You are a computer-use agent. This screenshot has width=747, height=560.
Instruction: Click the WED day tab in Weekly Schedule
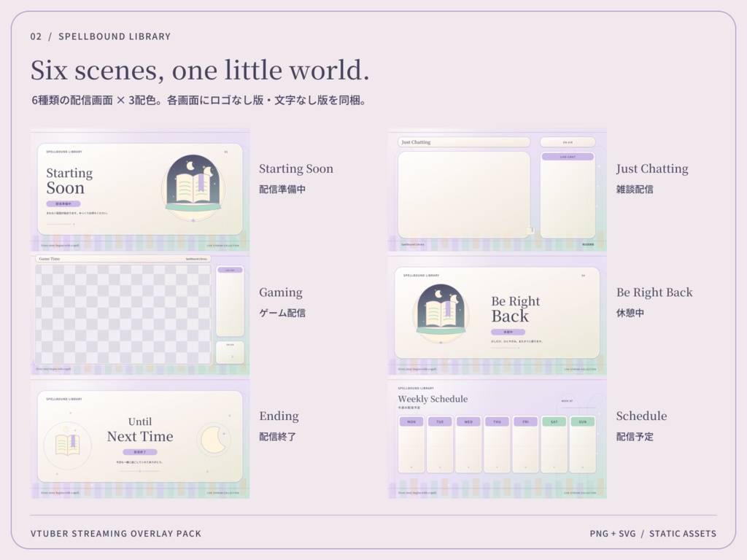tap(468, 422)
